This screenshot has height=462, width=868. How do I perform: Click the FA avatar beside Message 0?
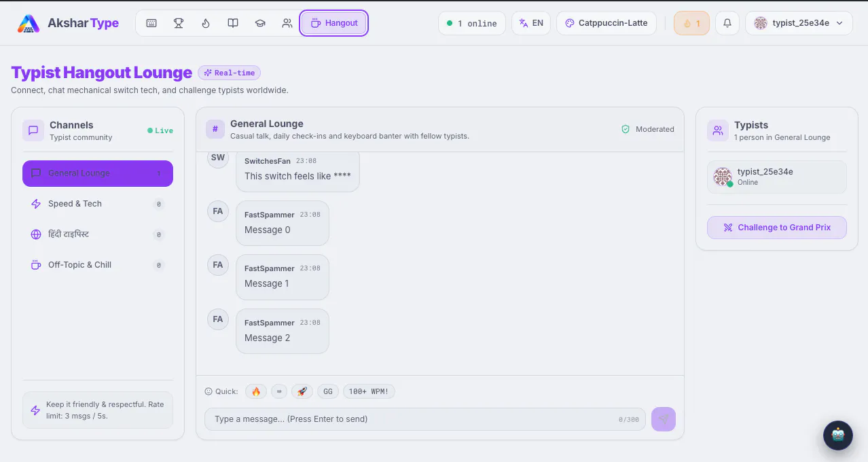(x=218, y=211)
